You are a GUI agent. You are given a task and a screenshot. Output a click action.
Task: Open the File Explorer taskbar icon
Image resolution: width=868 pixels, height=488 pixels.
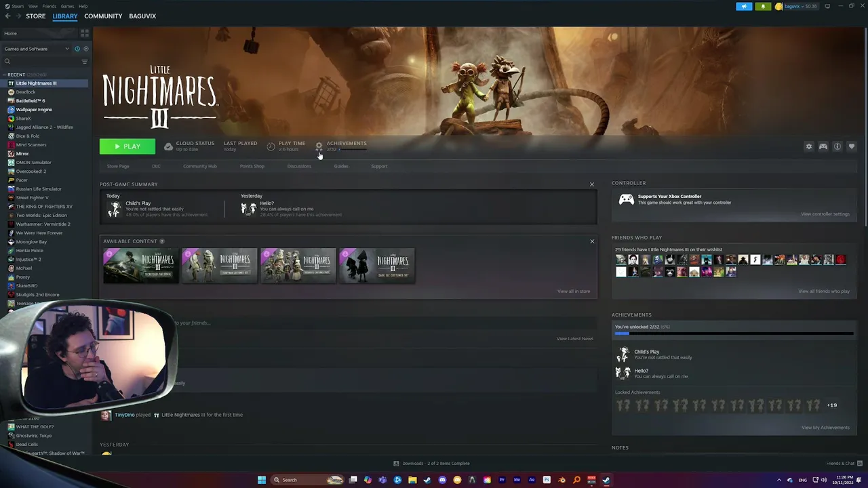click(412, 480)
